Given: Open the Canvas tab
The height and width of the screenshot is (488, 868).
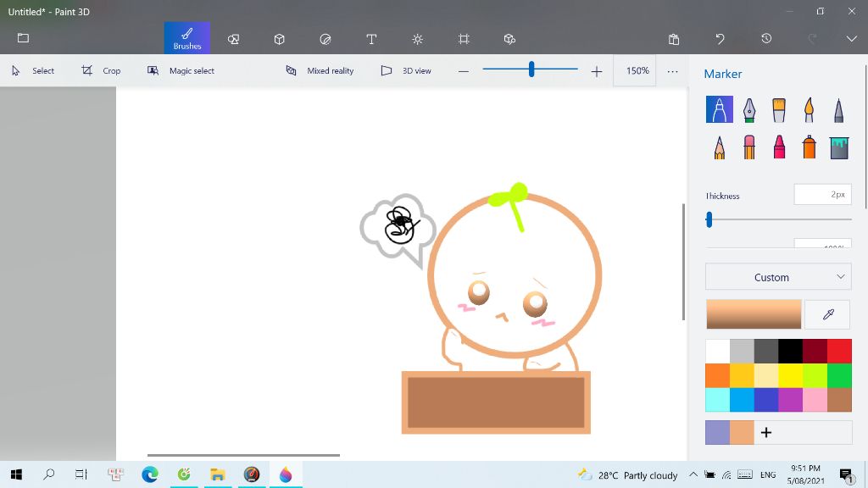Looking at the screenshot, I should point(464,39).
